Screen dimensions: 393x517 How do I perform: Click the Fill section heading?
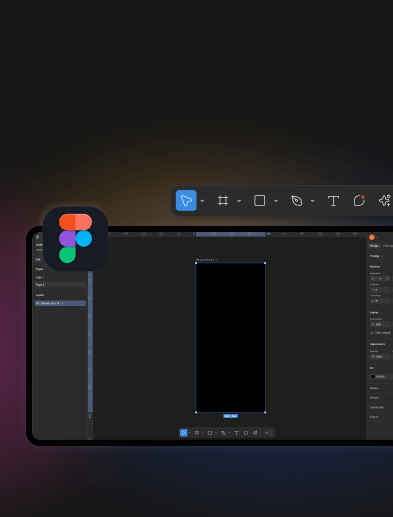(x=372, y=368)
